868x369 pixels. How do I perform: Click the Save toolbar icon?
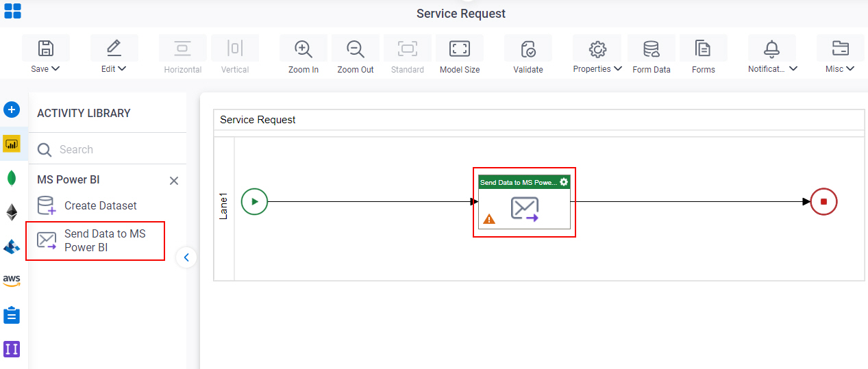45,48
